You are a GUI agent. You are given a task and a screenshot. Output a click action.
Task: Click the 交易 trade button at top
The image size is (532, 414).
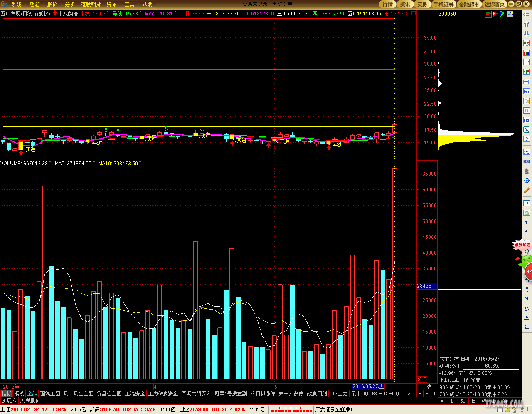422,4
